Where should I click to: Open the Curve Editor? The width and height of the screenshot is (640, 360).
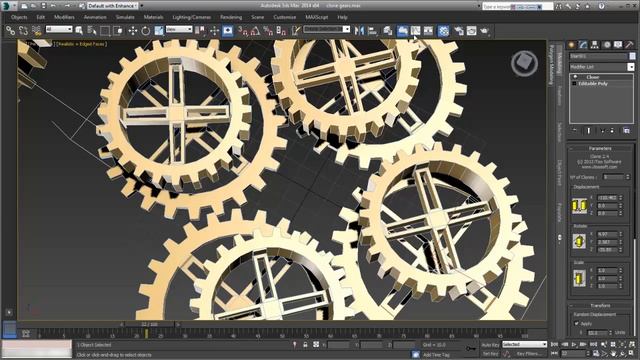click(416, 31)
